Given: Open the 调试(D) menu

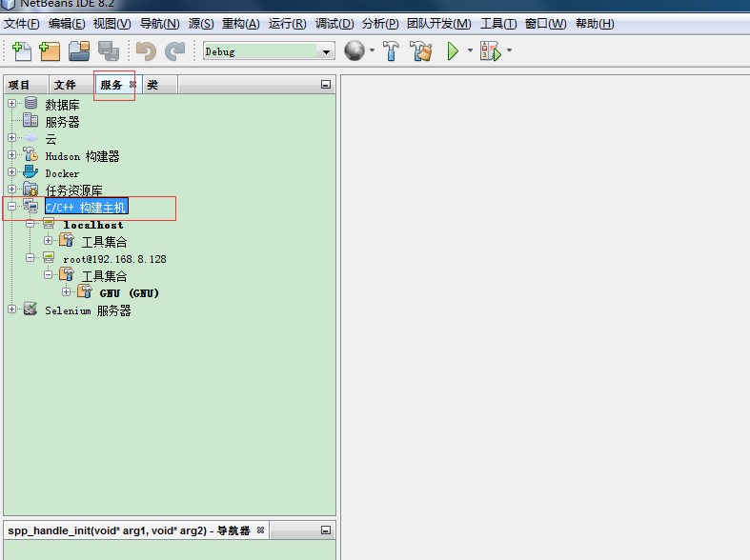Looking at the screenshot, I should tap(334, 24).
